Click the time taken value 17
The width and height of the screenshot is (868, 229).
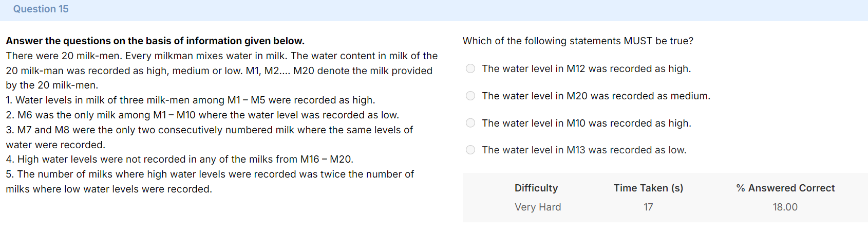click(648, 207)
